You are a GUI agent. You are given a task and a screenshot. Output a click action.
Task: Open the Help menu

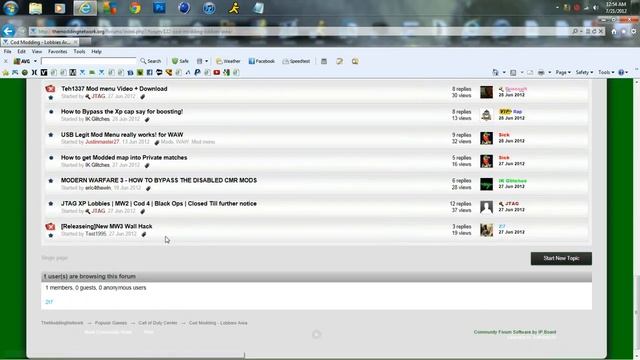96,52
